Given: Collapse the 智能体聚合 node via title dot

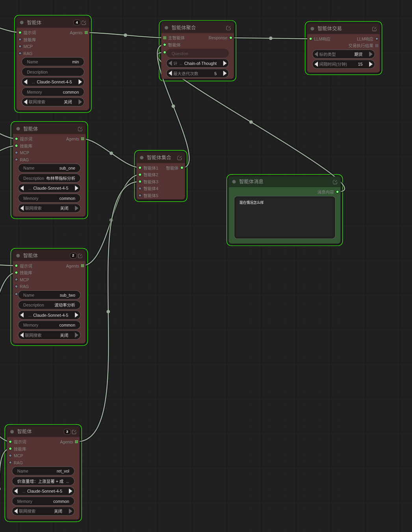Looking at the screenshot, I should pyautogui.click(x=166, y=28).
